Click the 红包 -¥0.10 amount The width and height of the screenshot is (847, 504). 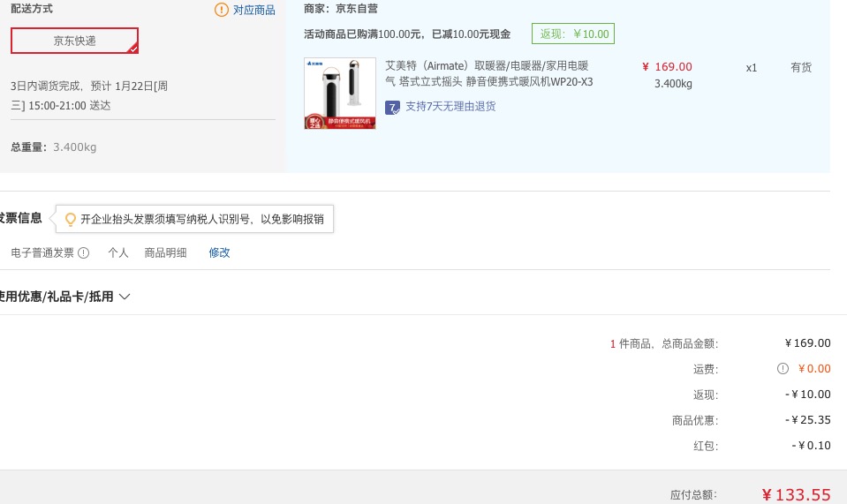coord(811,445)
